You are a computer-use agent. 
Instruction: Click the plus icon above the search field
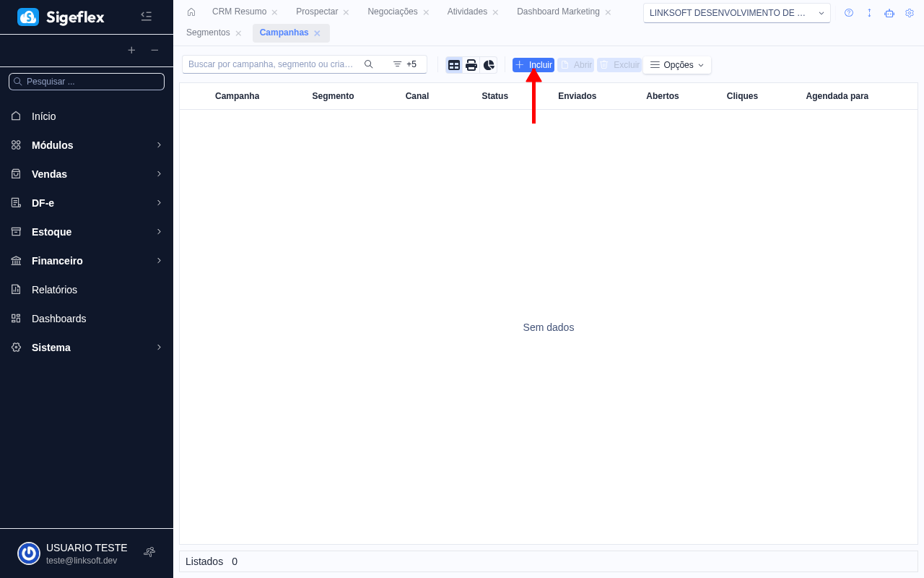[131, 51]
